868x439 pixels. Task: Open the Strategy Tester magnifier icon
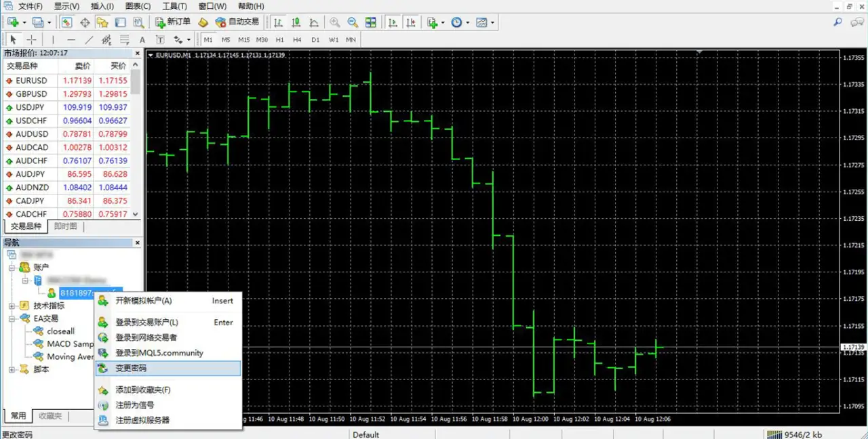138,22
